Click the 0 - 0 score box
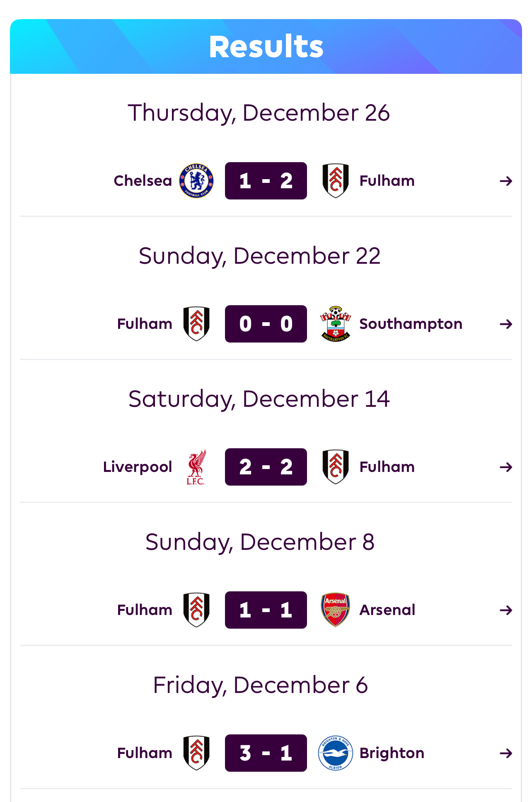The height and width of the screenshot is (802, 532). [266, 324]
